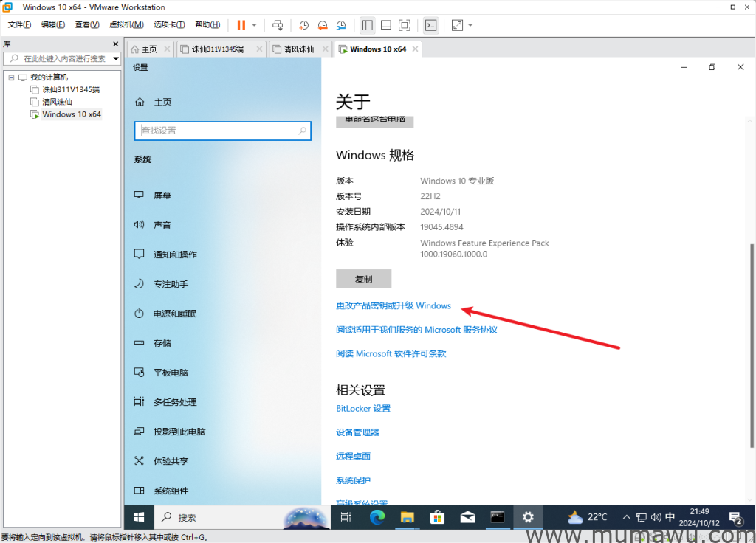Open the console view terminal icon in toolbar

click(x=431, y=25)
